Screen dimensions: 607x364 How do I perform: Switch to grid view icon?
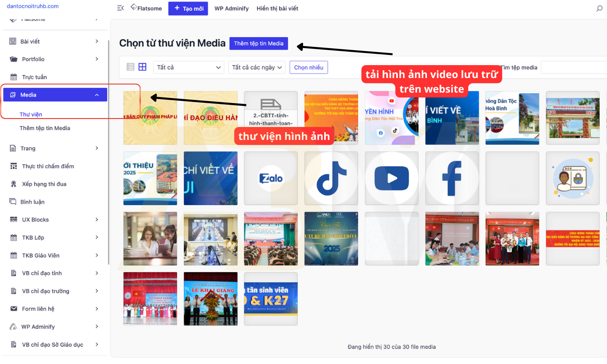pos(142,67)
